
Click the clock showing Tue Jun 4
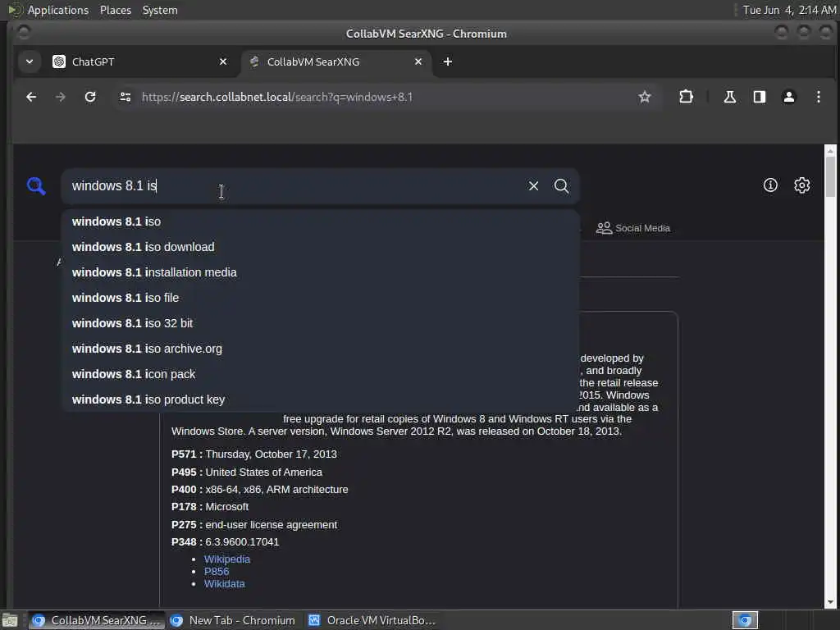(789, 10)
